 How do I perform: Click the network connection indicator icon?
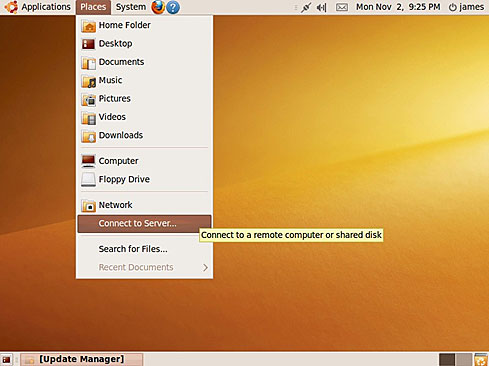click(306, 7)
